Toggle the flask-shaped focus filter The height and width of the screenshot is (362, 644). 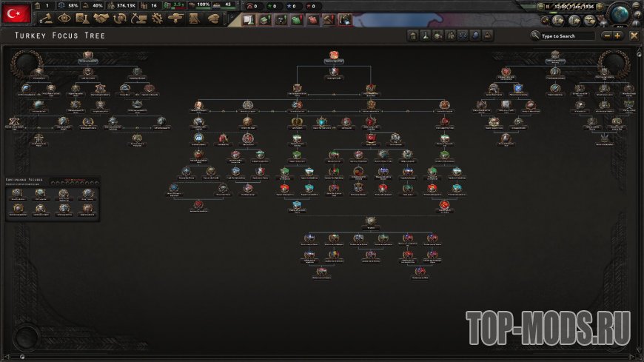pyautogui.click(x=426, y=36)
